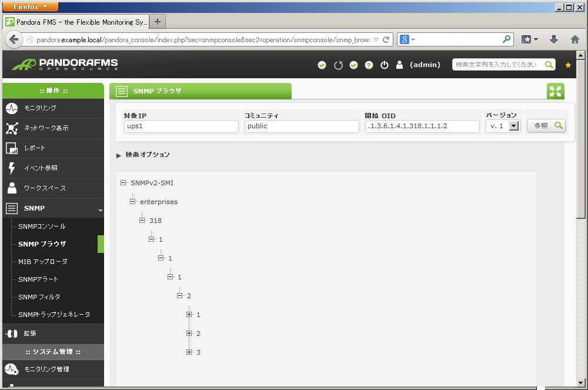Click the page scrollbar up arrow
This screenshot has height=390, width=588.
(581, 55)
